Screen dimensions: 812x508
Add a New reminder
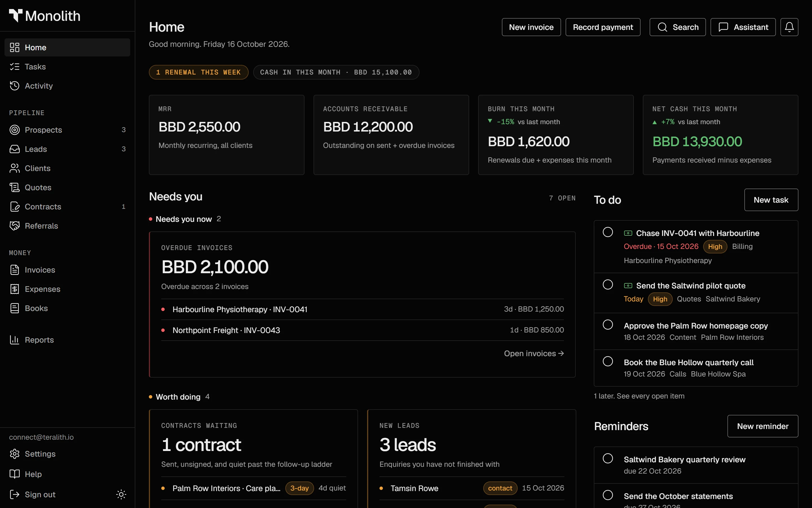(x=762, y=426)
